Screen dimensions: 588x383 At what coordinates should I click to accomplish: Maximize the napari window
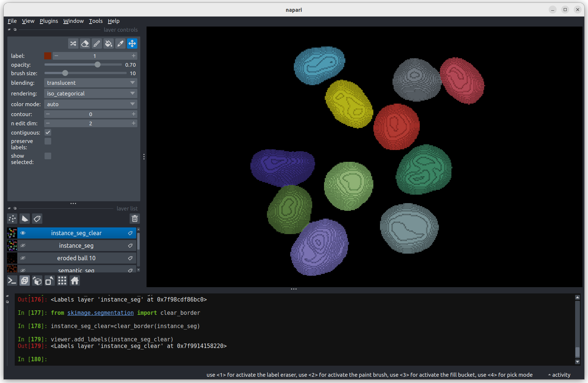coord(565,10)
